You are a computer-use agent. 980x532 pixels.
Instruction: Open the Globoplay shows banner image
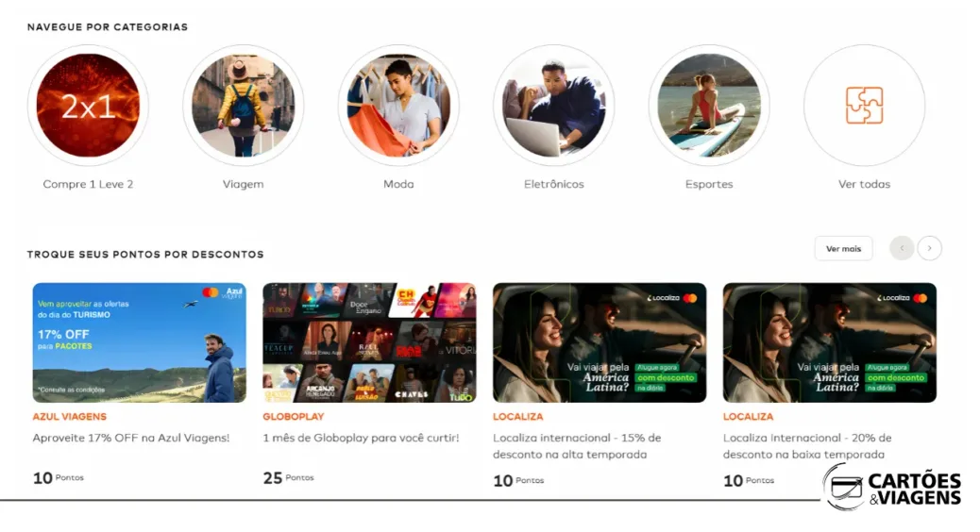[x=369, y=342]
